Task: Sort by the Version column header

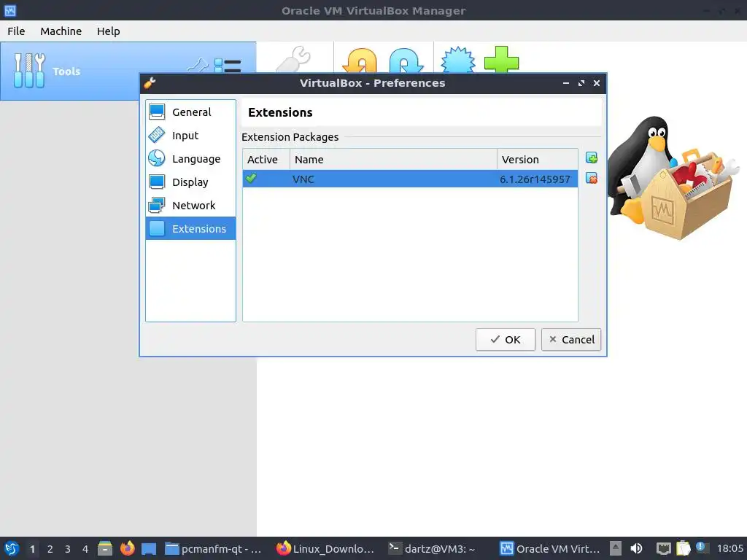Action: click(x=538, y=160)
